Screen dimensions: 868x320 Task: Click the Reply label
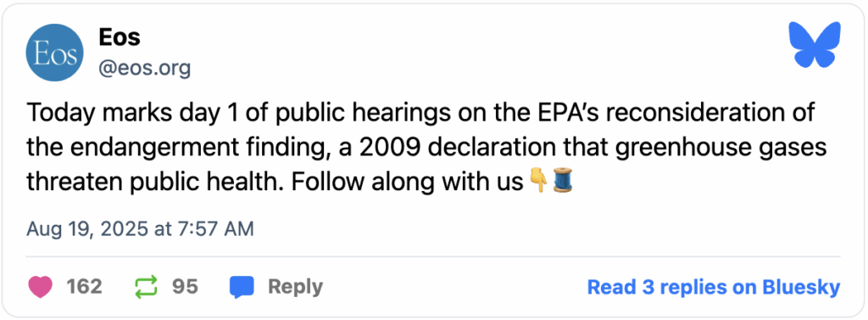coord(296,287)
